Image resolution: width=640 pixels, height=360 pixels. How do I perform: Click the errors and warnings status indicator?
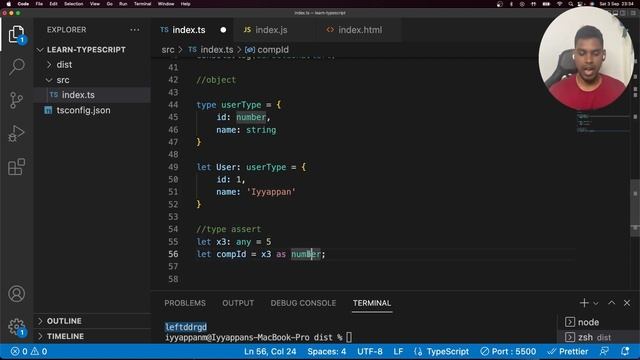point(29,351)
